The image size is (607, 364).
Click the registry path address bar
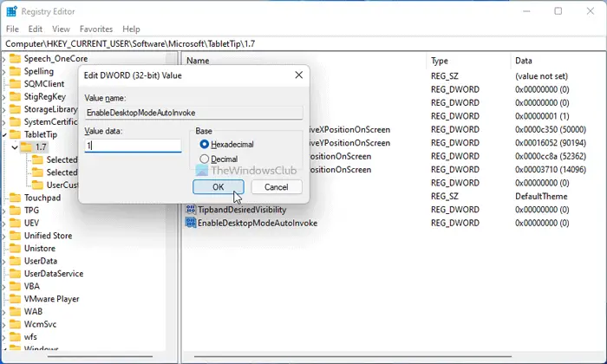click(x=303, y=43)
